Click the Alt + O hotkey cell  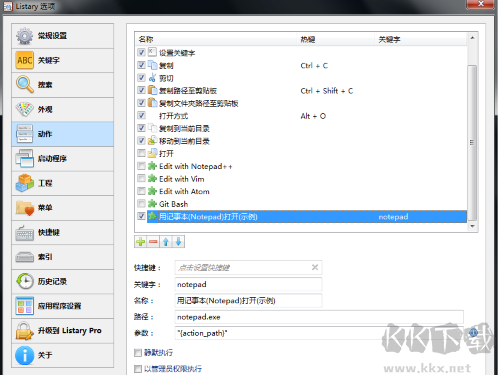(313, 116)
